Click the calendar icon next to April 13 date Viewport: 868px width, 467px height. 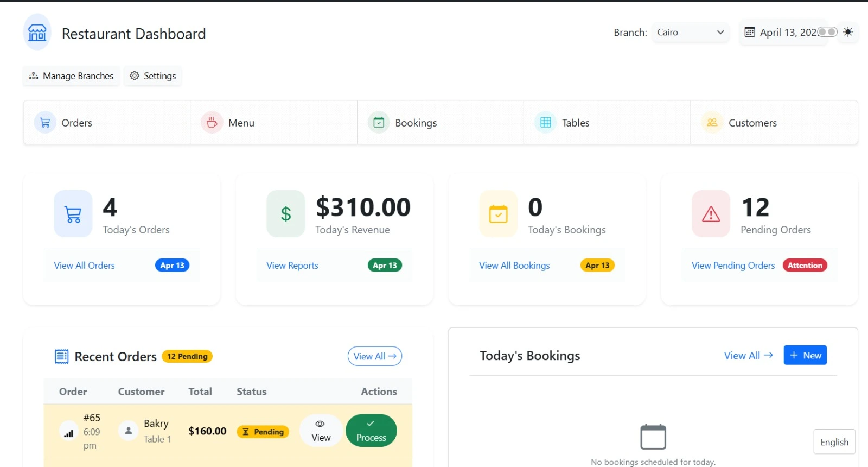(750, 32)
